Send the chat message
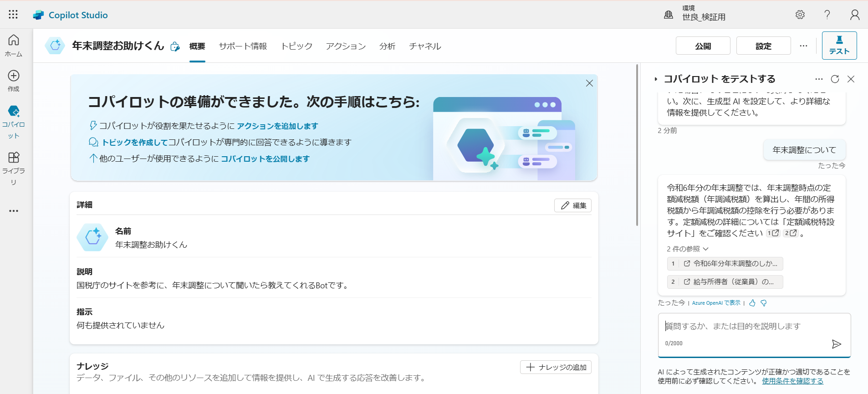 coord(836,344)
